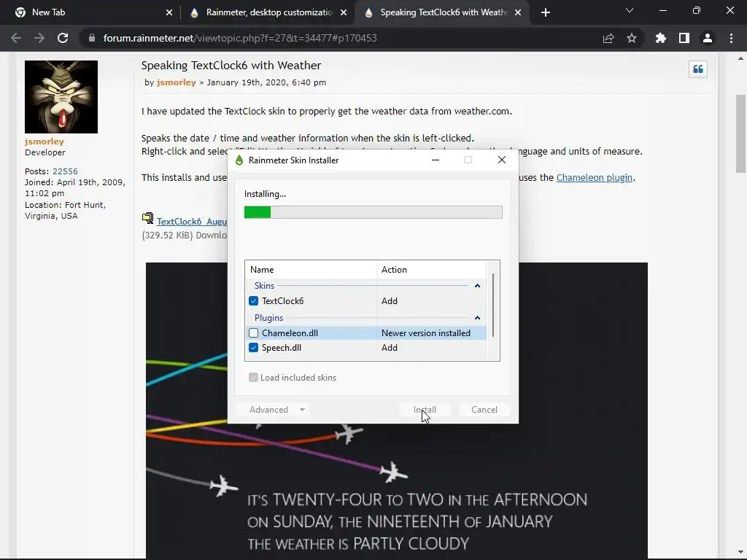Open the TextClock6 attachment download link
The image size is (747, 560).
click(192, 222)
